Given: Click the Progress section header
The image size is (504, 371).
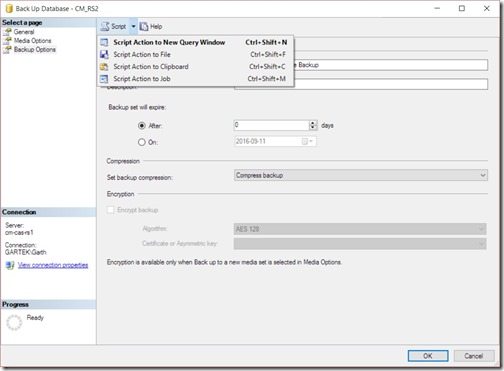Looking at the screenshot, I should 48,305.
